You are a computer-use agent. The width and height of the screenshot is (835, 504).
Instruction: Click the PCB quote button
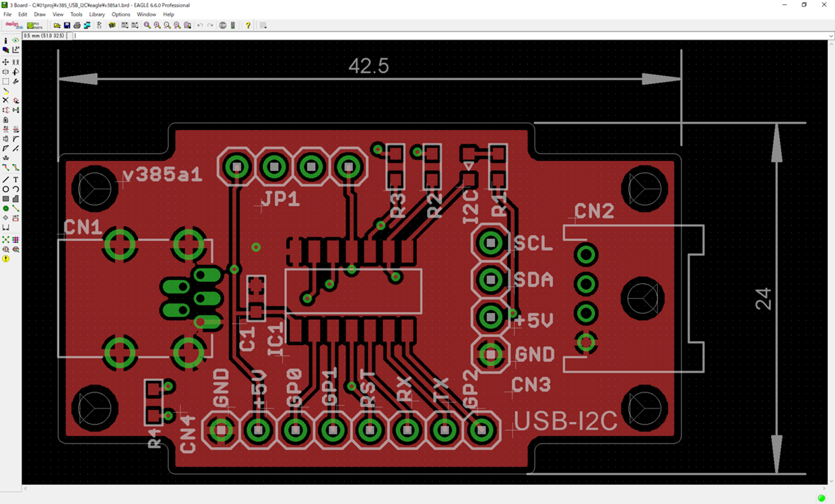[35, 26]
